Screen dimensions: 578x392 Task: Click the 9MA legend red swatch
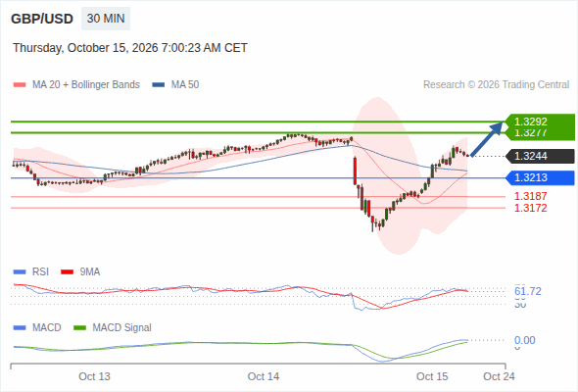(67, 272)
